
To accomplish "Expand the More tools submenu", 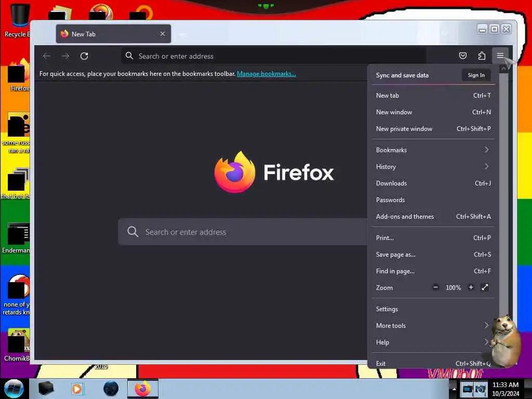I will 433,326.
